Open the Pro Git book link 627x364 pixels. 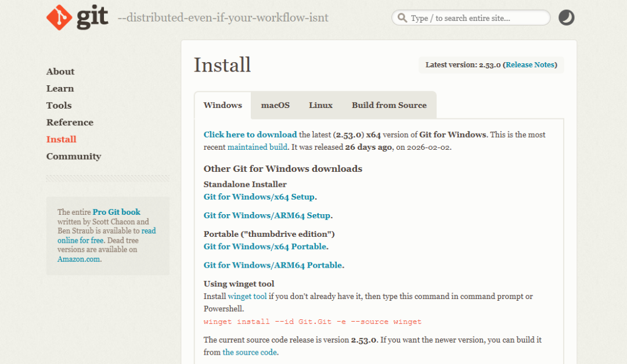pyautogui.click(x=116, y=212)
